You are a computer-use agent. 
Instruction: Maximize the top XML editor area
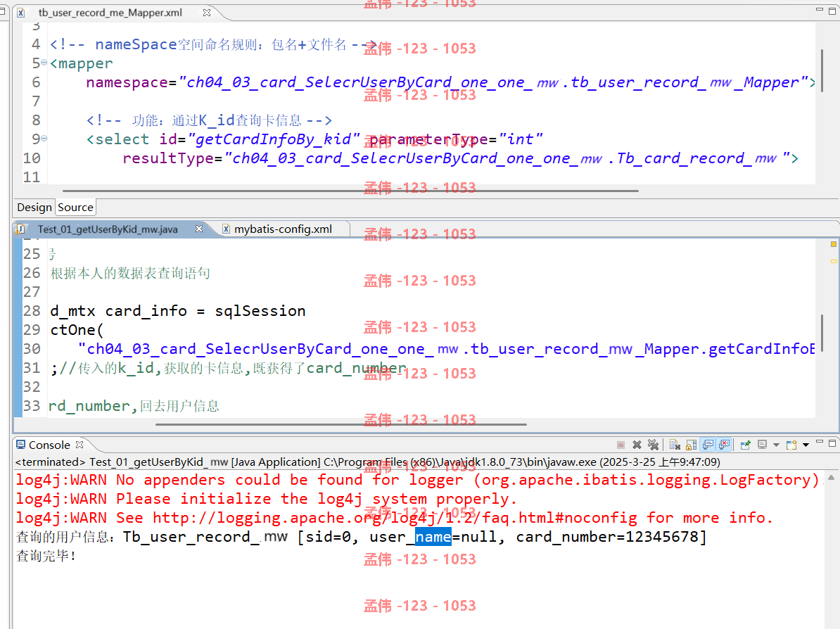(x=832, y=11)
